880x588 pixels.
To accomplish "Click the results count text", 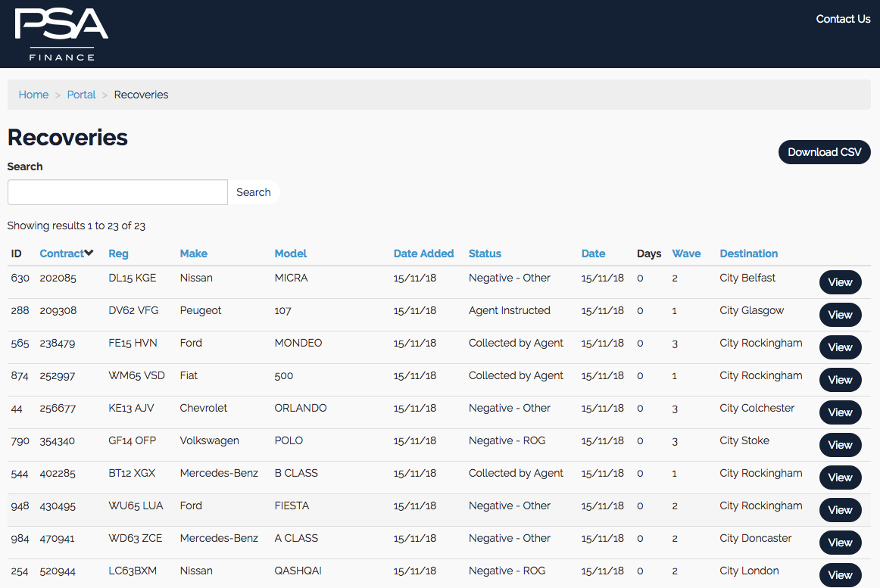I will [x=76, y=226].
